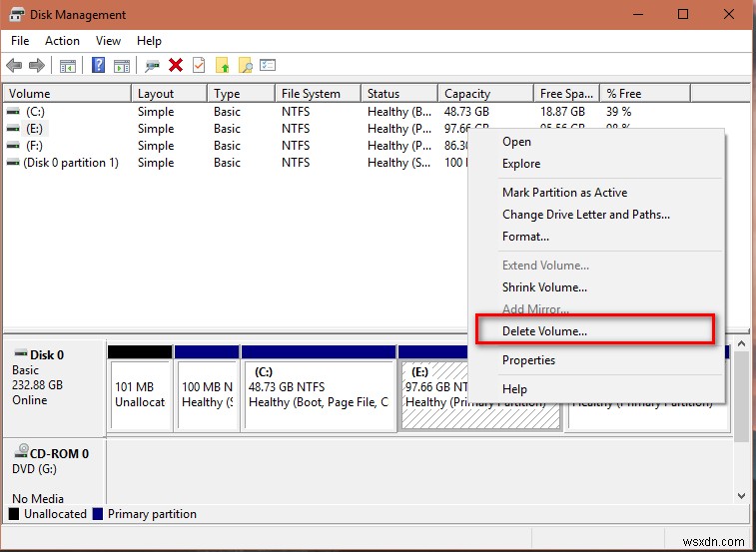756x552 pixels.
Task: Select the (C:) volume row in the list
Action: (36, 112)
